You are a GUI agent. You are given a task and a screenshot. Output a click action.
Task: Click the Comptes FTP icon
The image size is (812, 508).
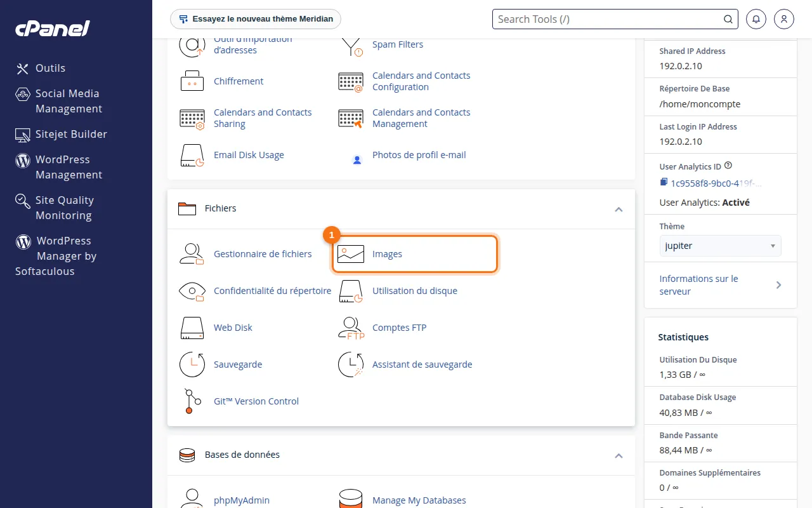pos(351,328)
